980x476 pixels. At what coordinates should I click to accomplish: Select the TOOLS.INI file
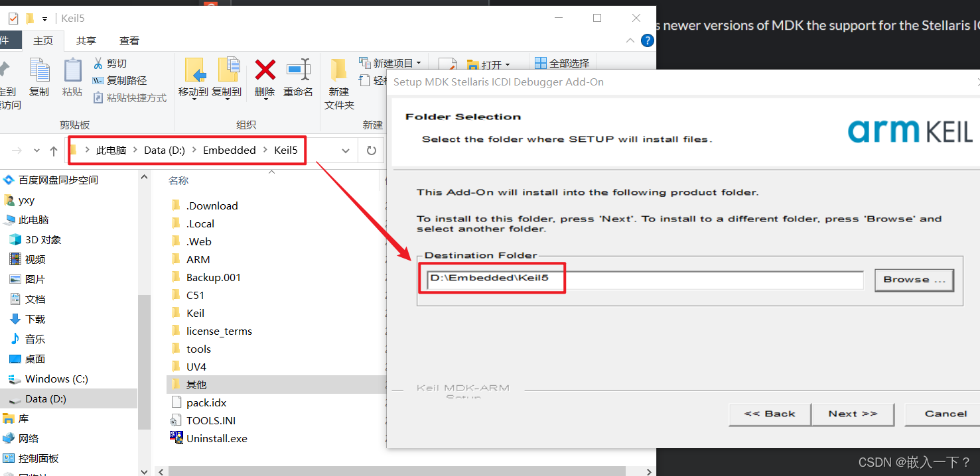click(211, 420)
